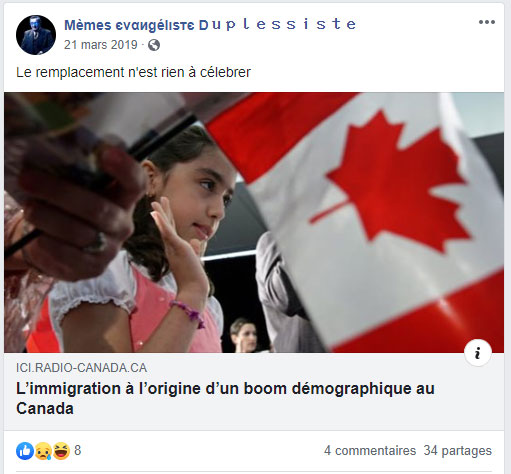Viewport: 511px width, 474px height.
Task: Click the ICI.RADIO-CANADA.CA source domain
Action: coord(81,368)
